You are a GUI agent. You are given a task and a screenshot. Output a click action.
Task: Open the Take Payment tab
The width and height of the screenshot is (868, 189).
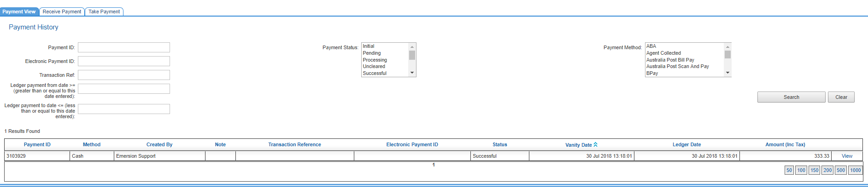tap(104, 11)
